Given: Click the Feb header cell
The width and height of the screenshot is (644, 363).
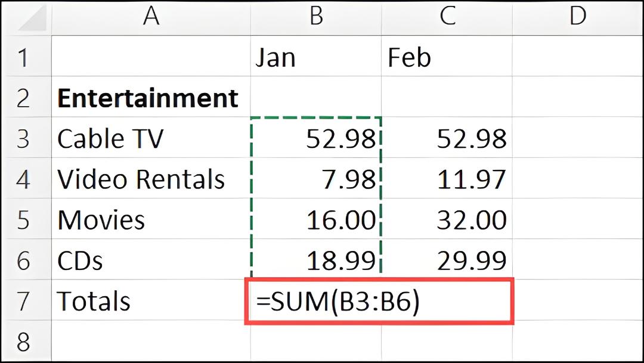Looking at the screenshot, I should [x=447, y=56].
